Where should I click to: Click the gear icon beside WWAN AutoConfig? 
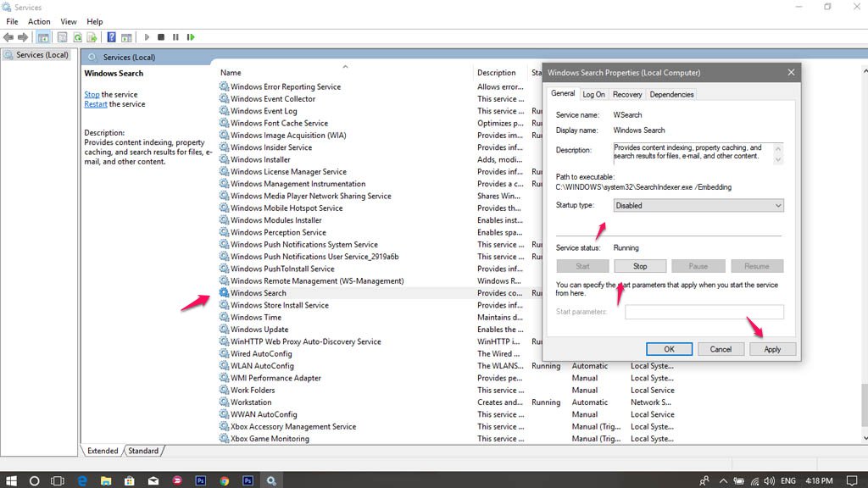tap(224, 414)
